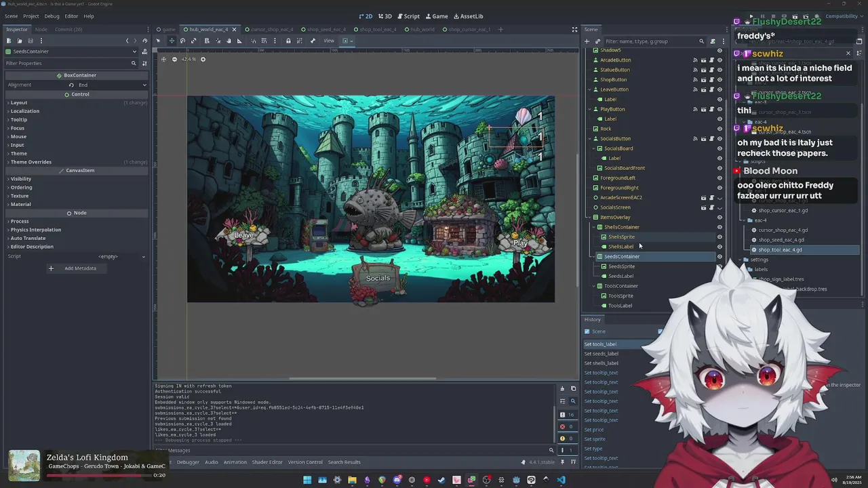Collapse ItemsOverlay node in scene tree
This screenshot has height=488, width=868.
pos(590,217)
